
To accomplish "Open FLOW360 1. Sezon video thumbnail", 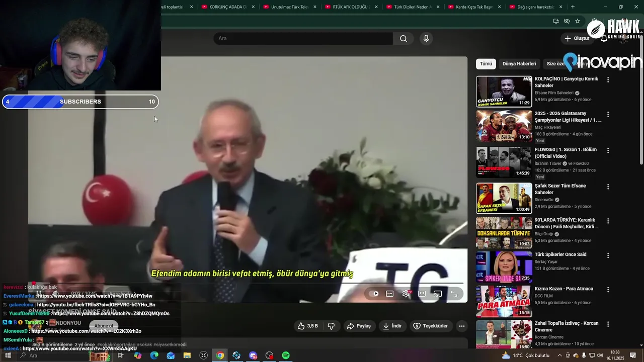I will click(x=504, y=162).
